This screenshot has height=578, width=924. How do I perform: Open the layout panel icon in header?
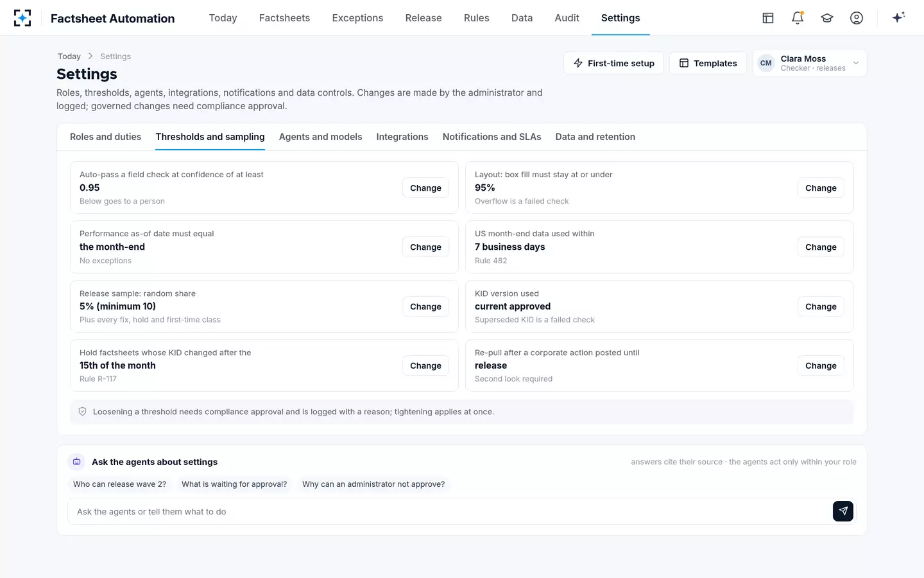pyautogui.click(x=768, y=18)
